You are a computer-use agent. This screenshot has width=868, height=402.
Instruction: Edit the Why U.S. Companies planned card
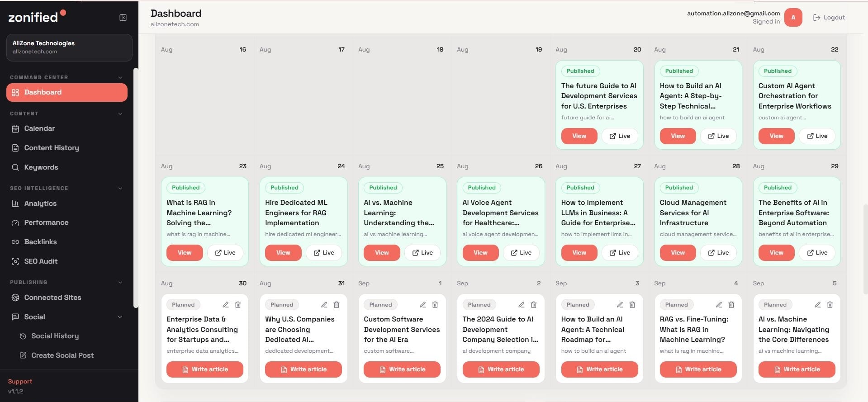click(324, 305)
